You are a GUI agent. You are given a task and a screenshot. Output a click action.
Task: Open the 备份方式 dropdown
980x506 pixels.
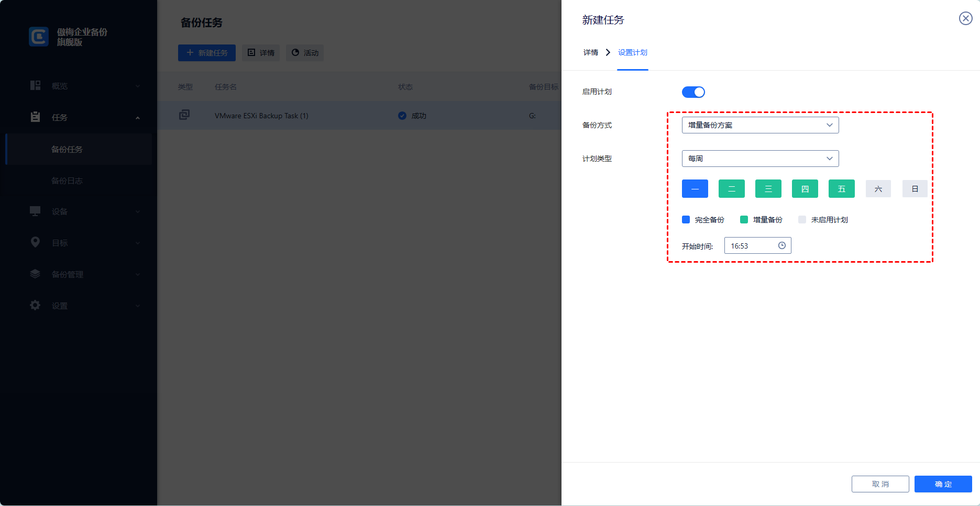coord(760,125)
